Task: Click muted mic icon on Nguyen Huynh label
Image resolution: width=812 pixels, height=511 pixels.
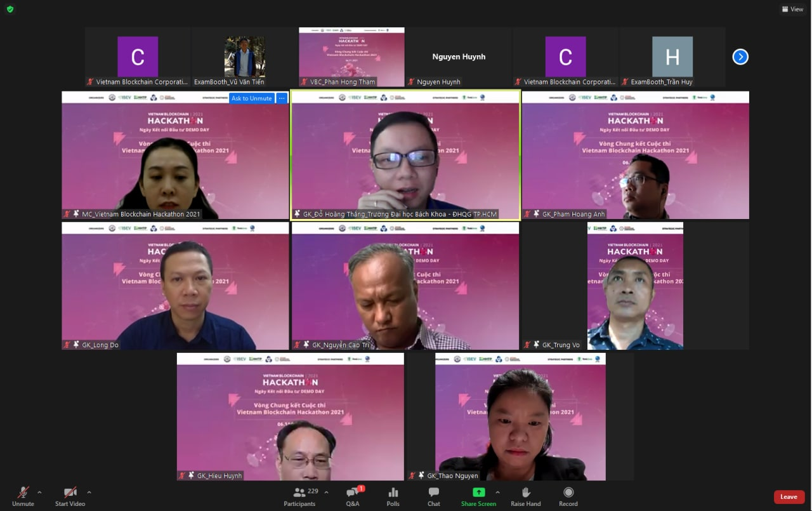Action: [x=411, y=82]
